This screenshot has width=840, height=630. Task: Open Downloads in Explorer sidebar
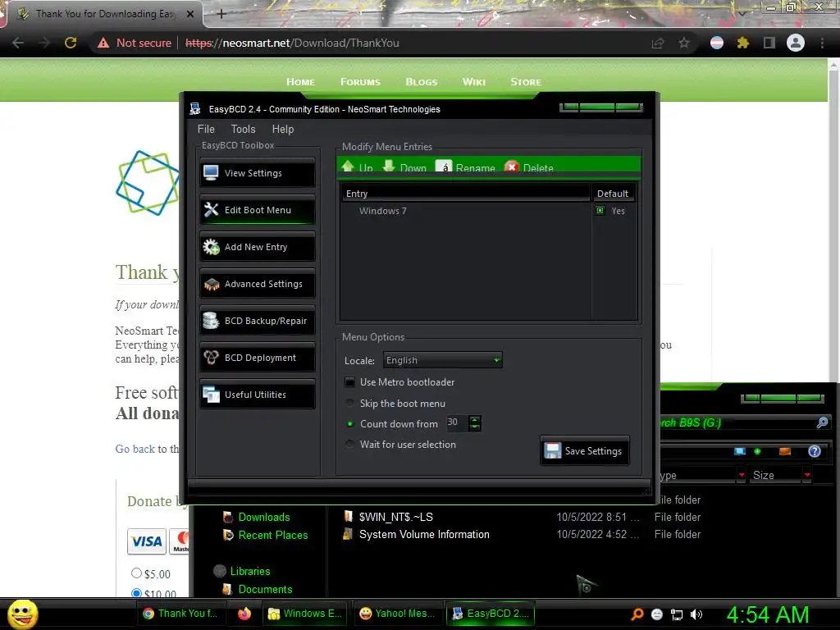[x=264, y=517]
